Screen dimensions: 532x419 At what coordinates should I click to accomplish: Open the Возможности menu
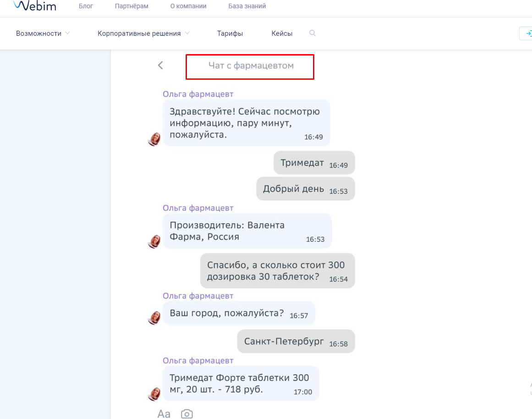click(38, 33)
